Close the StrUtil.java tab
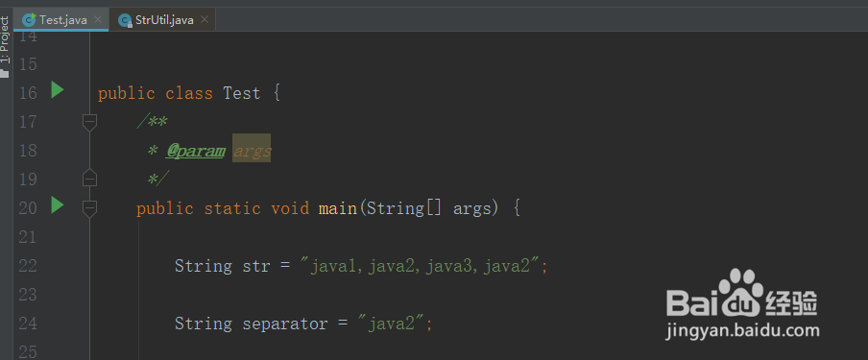Viewport: 868px width, 360px height. 204,19
